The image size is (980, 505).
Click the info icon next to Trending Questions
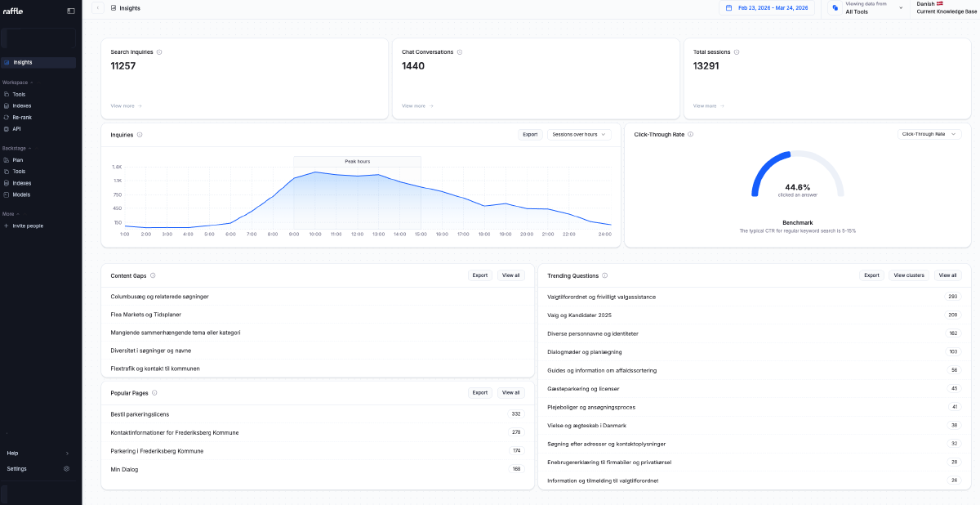[604, 275]
